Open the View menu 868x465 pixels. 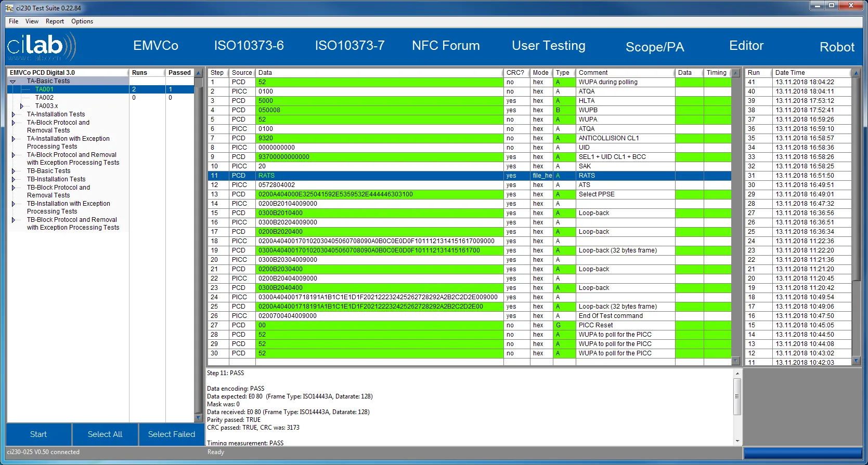[32, 21]
